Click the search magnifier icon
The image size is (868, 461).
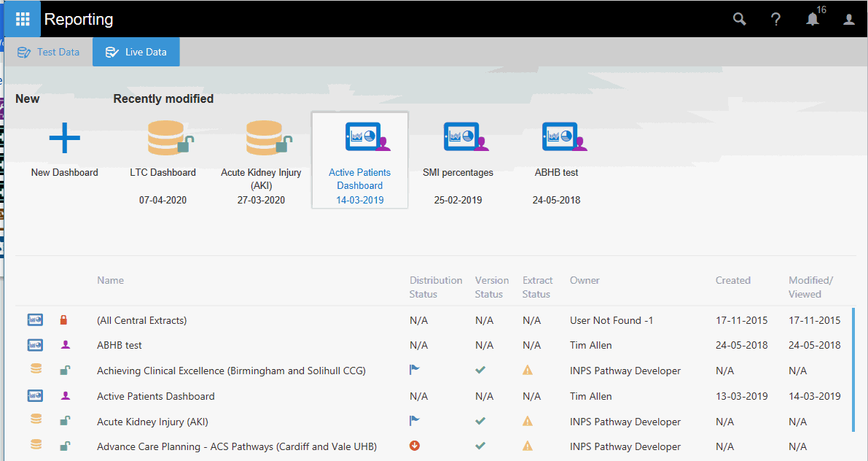[x=739, y=20]
